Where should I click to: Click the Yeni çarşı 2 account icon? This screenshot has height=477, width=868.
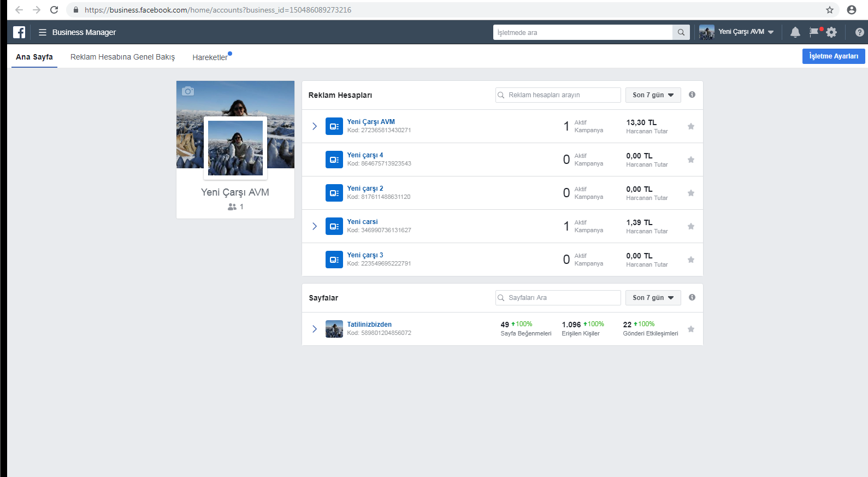[334, 193]
